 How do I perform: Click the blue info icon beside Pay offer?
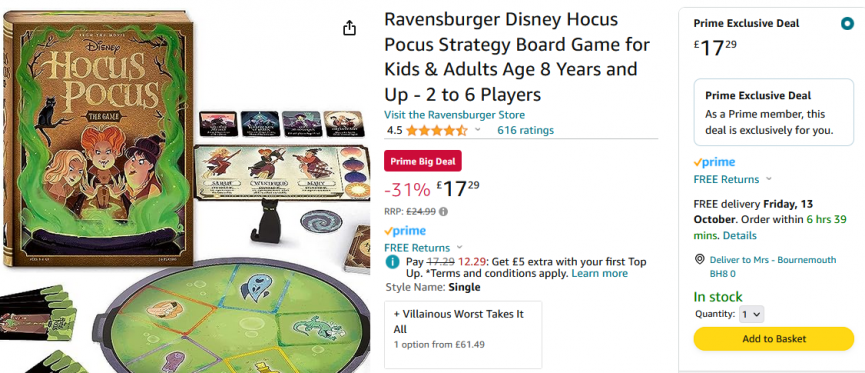pos(392,262)
